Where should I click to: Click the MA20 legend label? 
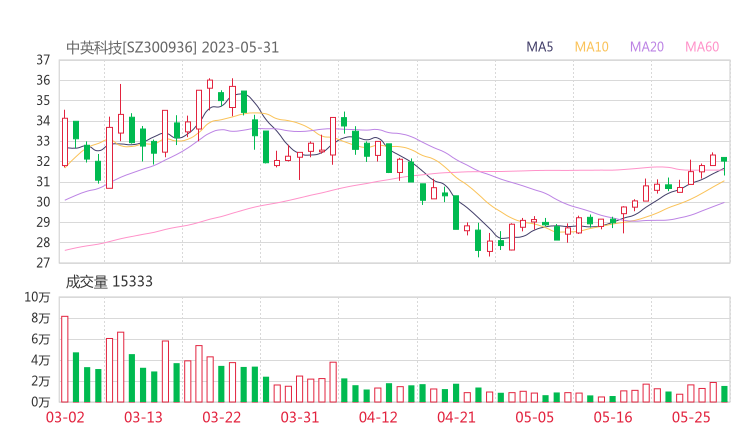click(x=647, y=47)
